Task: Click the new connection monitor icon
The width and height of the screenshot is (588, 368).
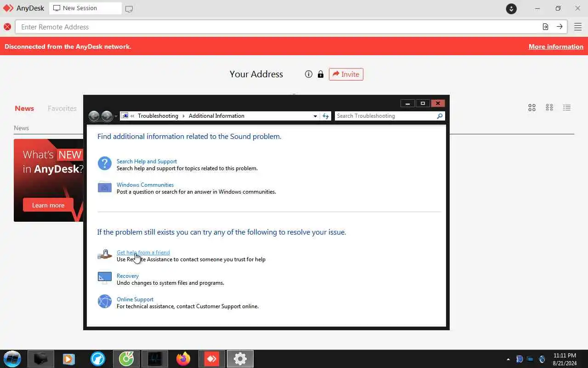Action: (129, 9)
